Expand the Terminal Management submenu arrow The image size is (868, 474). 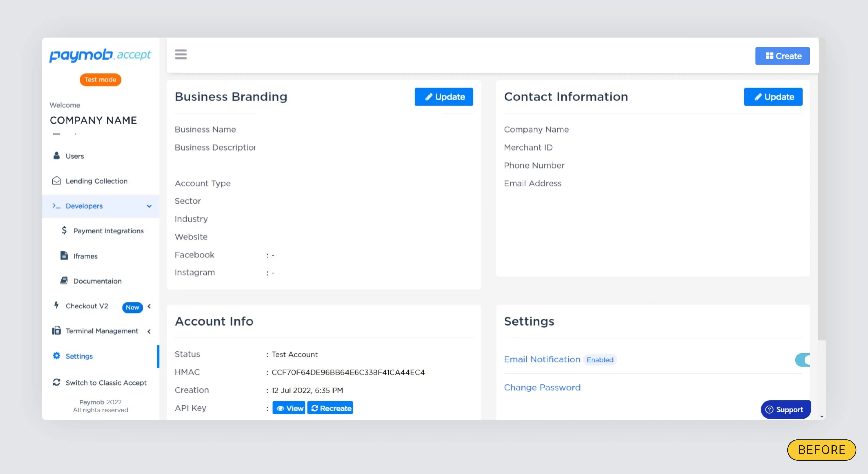pos(149,331)
